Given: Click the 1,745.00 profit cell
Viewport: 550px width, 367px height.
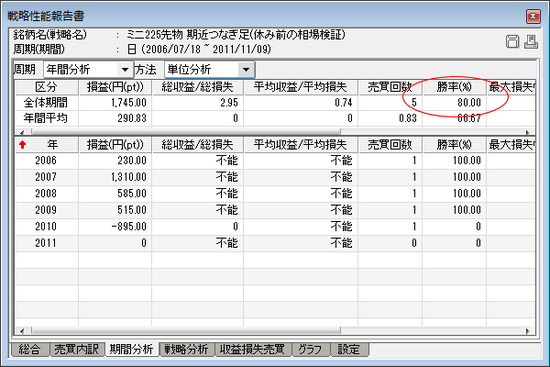Looking at the screenshot, I should click(115, 102).
